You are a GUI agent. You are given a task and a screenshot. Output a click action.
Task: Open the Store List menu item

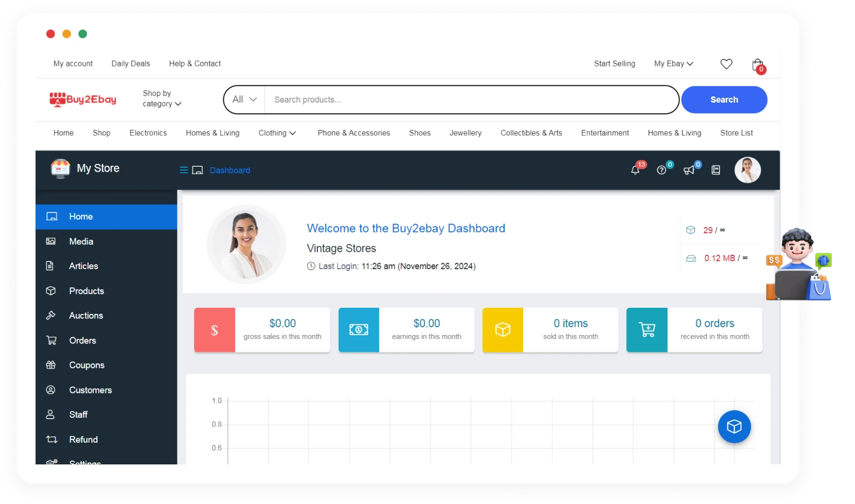pyautogui.click(x=736, y=133)
